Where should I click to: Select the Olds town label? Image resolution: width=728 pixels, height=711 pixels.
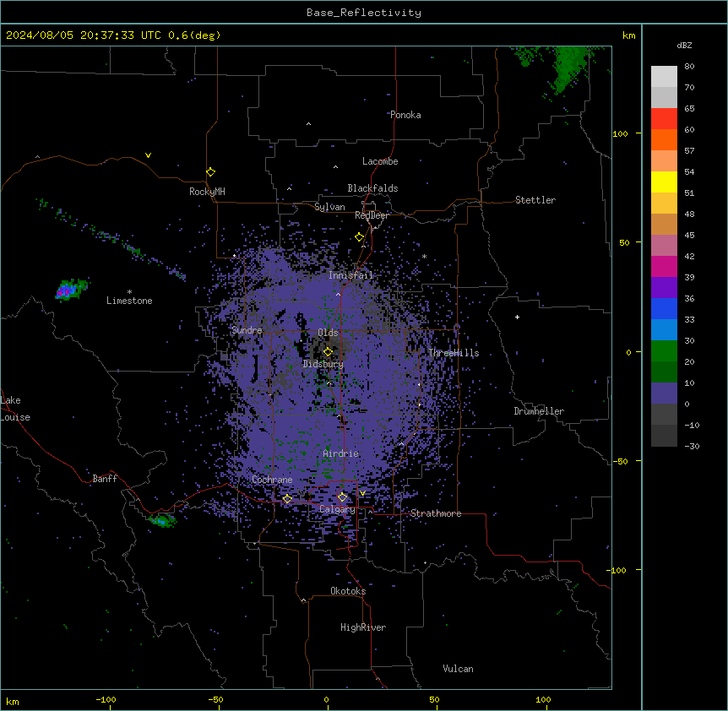point(328,333)
